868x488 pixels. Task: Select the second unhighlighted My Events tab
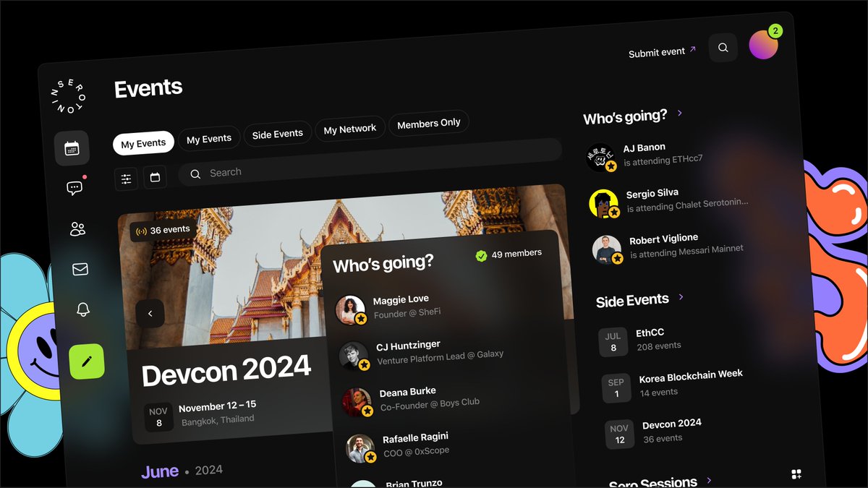(x=209, y=139)
